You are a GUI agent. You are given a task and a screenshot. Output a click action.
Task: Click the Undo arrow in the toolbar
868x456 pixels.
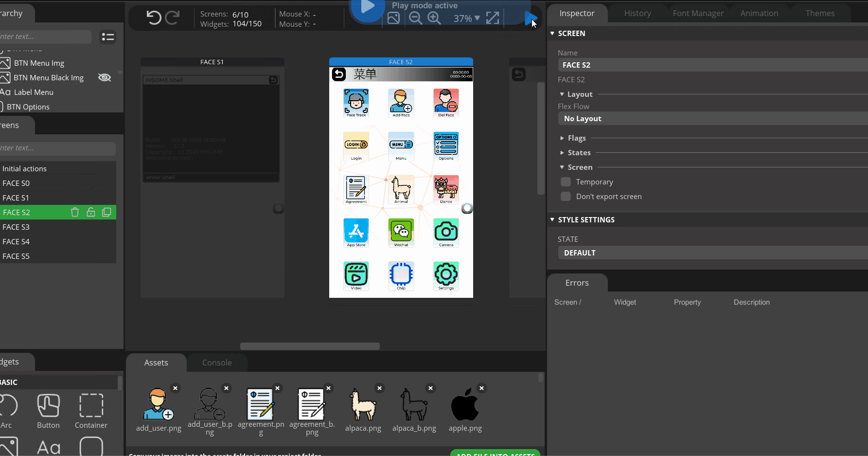pos(155,18)
